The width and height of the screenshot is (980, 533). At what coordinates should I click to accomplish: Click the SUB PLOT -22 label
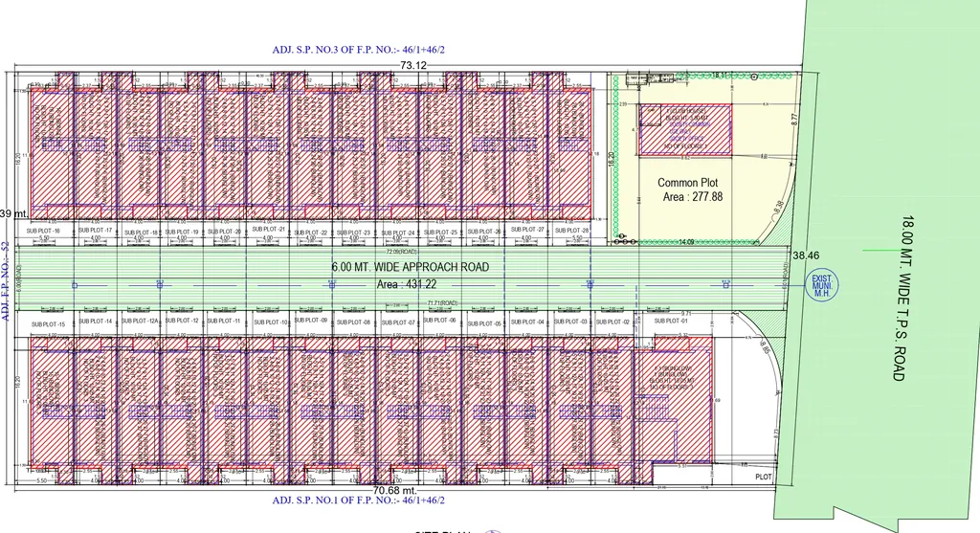311,233
